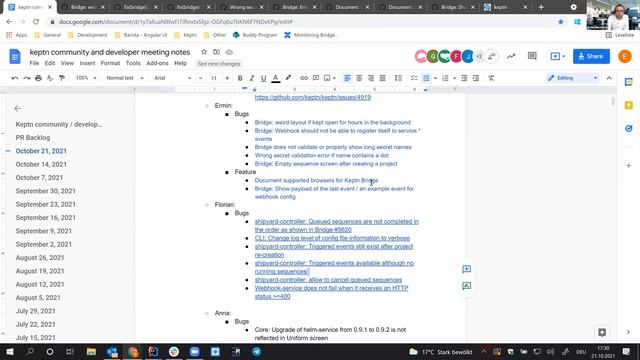Add a comment from the toolbar icon
The width and height of the screenshot is (640, 360).
pyautogui.click(x=316, y=78)
